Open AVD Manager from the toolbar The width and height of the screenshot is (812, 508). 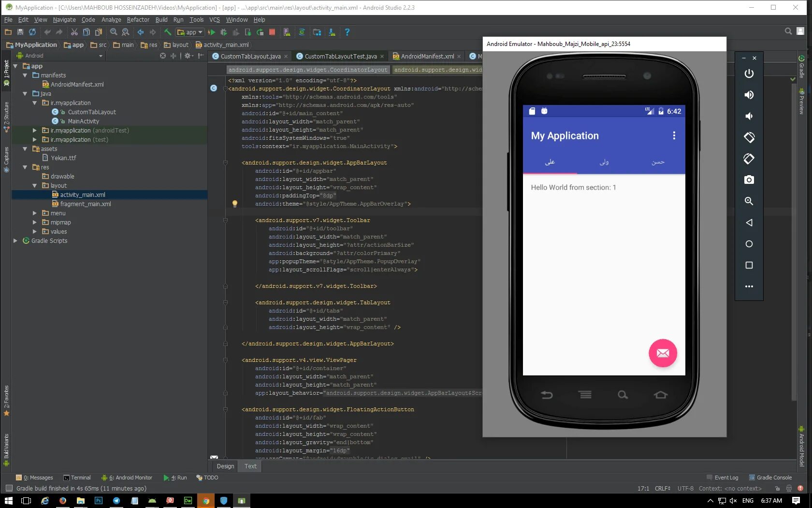pyautogui.click(x=287, y=32)
